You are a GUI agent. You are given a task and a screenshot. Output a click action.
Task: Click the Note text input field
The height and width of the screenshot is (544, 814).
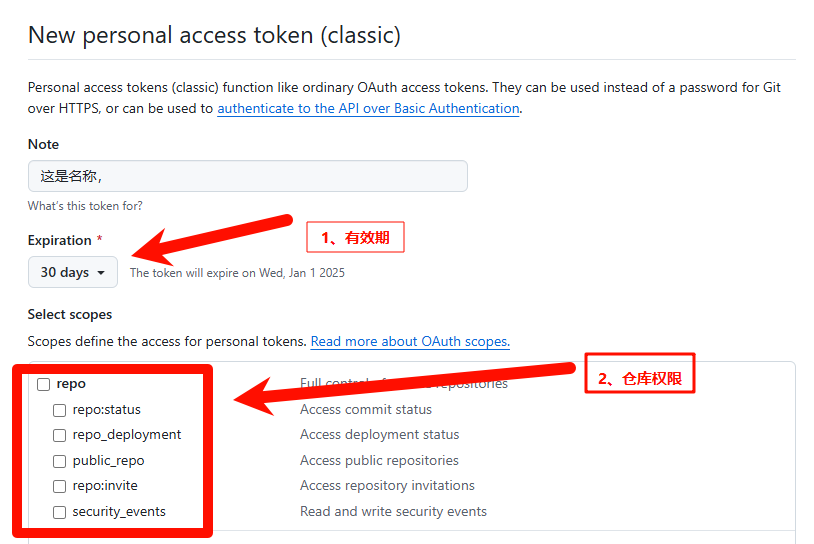(247, 176)
